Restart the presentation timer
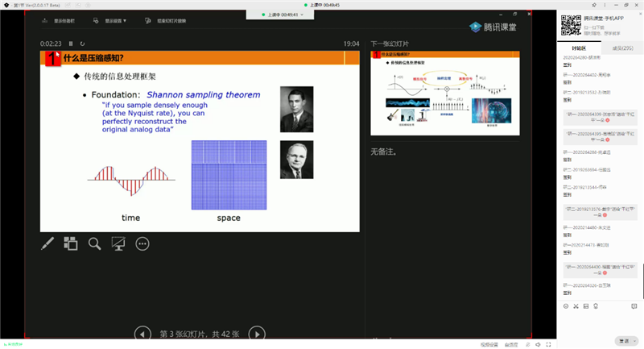This screenshot has height=349, width=644. pyautogui.click(x=82, y=44)
